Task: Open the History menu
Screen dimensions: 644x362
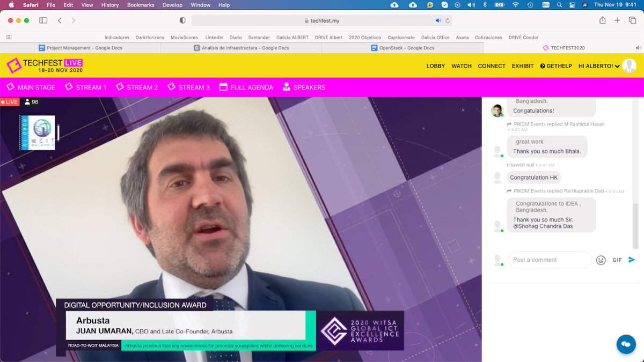Action: 110,5
